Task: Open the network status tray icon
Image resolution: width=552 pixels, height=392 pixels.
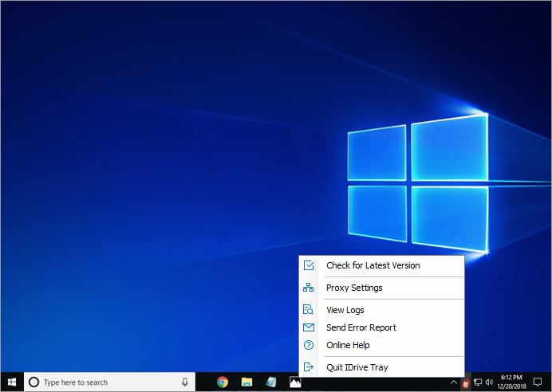Action: click(x=477, y=382)
